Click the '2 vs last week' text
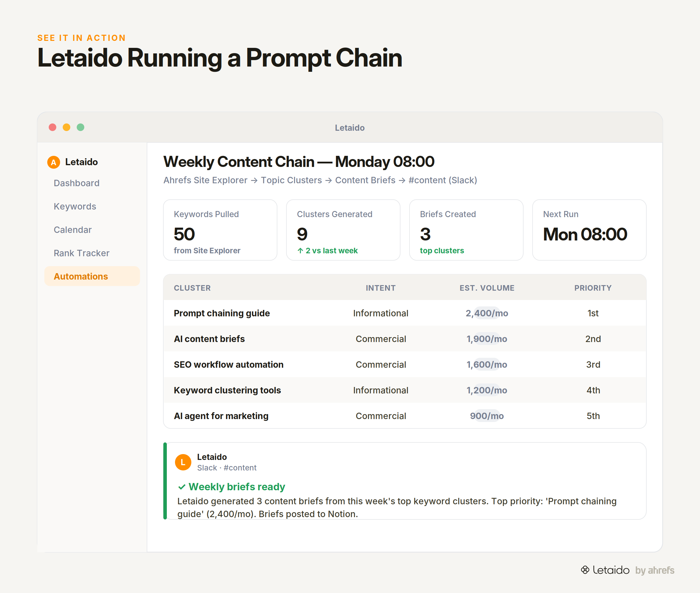 coord(332,251)
